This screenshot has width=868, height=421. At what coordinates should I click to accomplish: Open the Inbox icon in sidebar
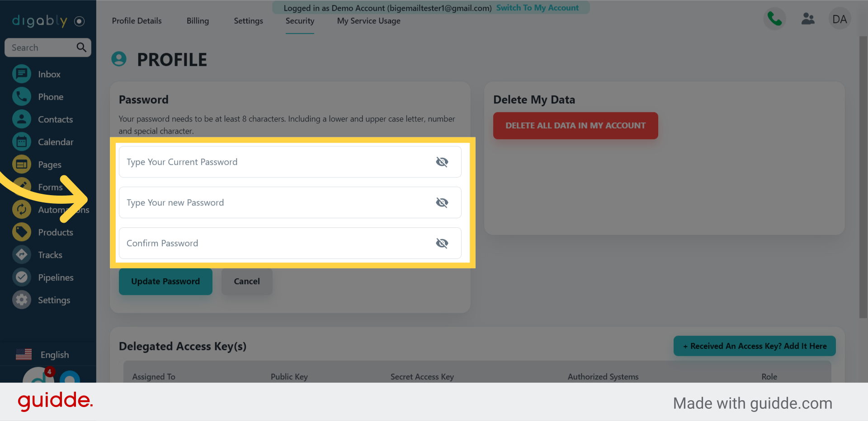[22, 74]
